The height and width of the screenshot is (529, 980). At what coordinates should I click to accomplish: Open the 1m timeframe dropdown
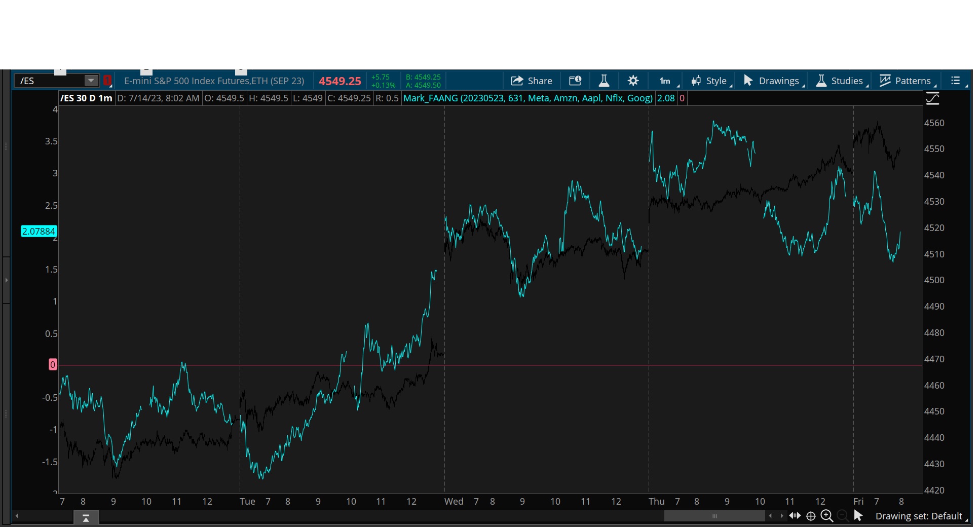[666, 81]
